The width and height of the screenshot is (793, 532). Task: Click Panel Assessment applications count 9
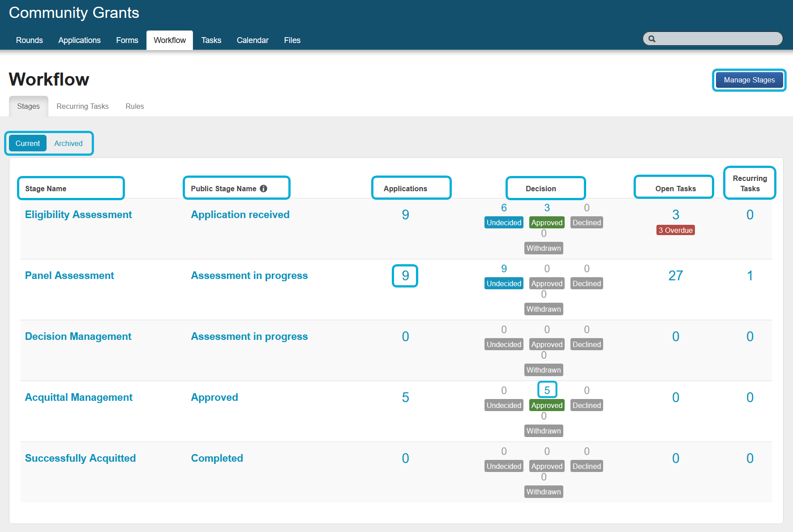pos(405,275)
